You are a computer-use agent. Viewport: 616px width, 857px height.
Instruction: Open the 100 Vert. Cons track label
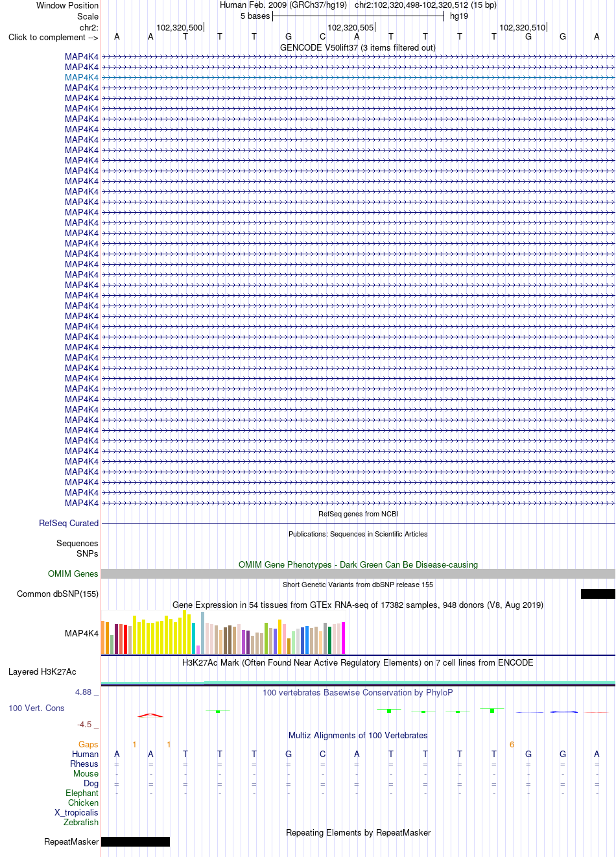[36, 708]
